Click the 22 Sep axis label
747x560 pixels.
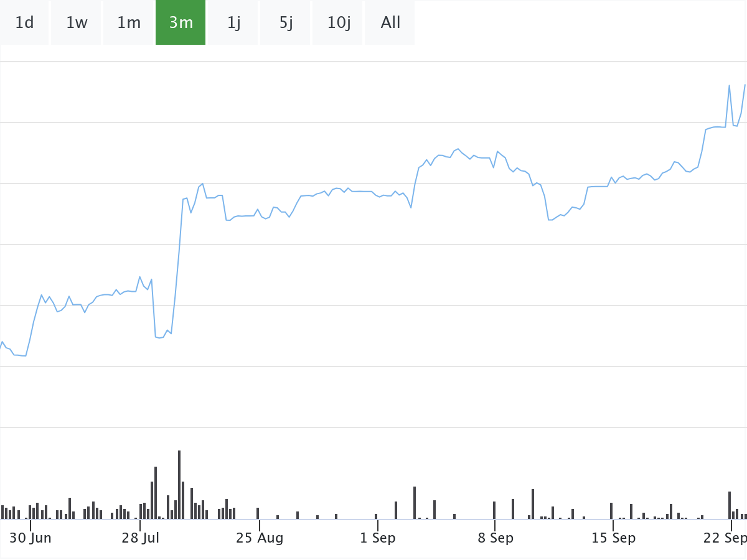pyautogui.click(x=725, y=538)
